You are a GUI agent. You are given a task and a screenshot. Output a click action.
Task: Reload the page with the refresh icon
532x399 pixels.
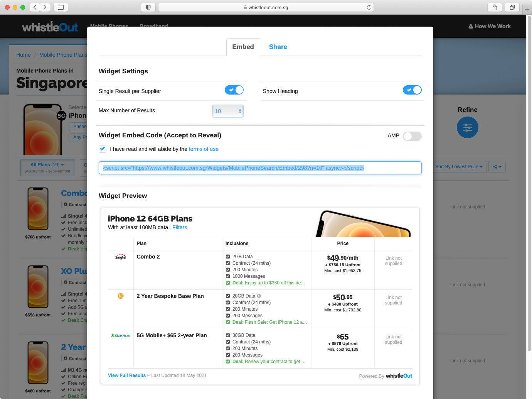click(x=369, y=7)
